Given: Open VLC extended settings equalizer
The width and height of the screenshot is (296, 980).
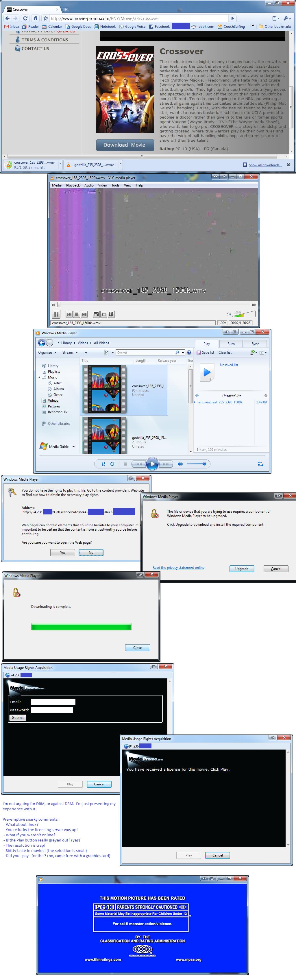Looking at the screenshot, I should (111, 314).
